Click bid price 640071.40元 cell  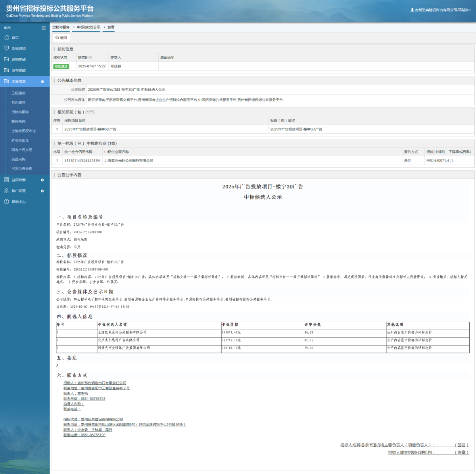pyautogui.click(x=231, y=332)
